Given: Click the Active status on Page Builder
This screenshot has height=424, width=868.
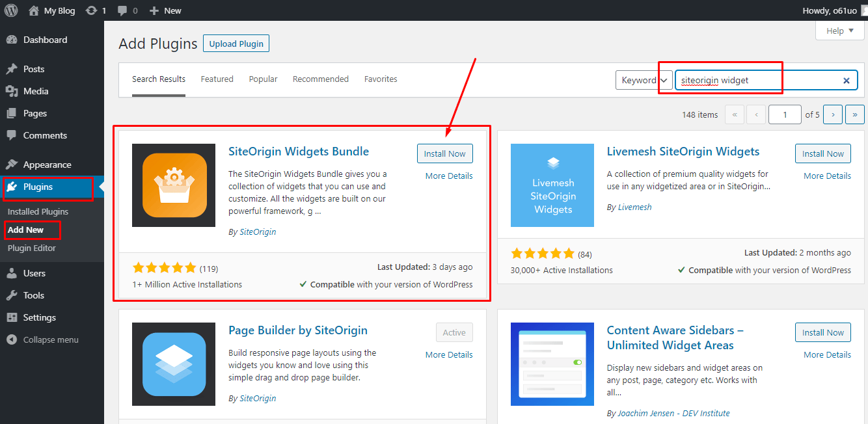Looking at the screenshot, I should click(x=454, y=332).
